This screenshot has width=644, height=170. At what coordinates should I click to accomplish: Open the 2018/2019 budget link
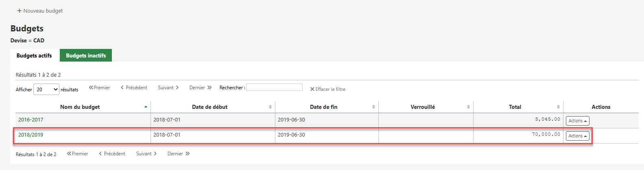pos(31,135)
